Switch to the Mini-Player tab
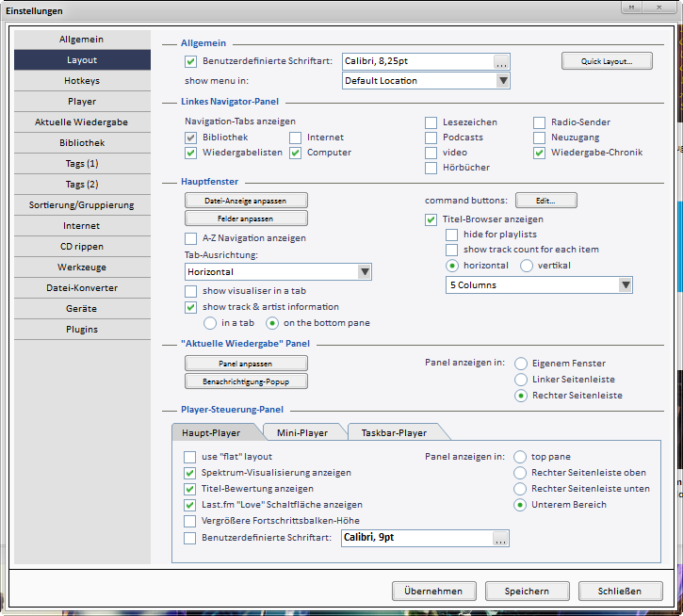 click(x=302, y=433)
